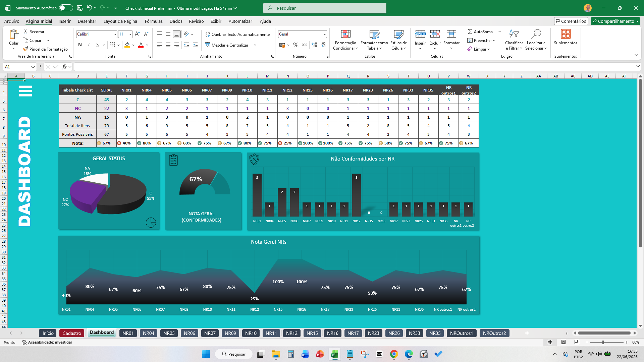Toggle bold formatting button
Screen dimensions: 644x362
pos(80,45)
